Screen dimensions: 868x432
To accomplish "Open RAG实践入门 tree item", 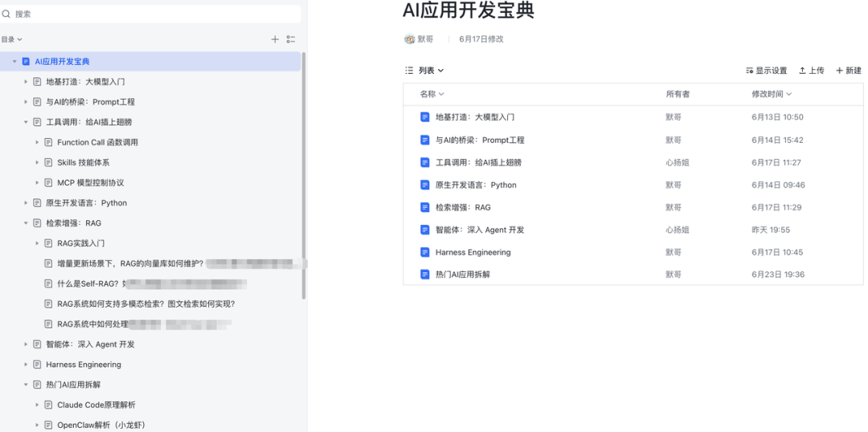I will pos(81,243).
